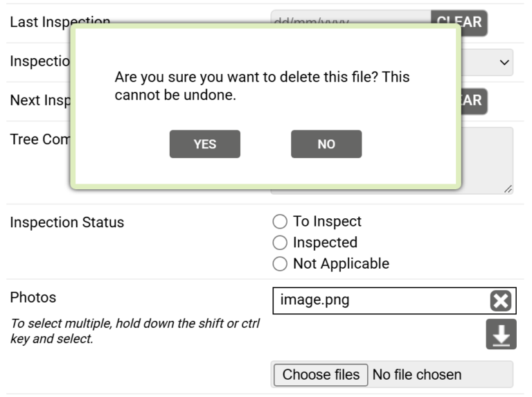Click the No file chosen text
Screen dimensions: 532x397
pos(417,375)
